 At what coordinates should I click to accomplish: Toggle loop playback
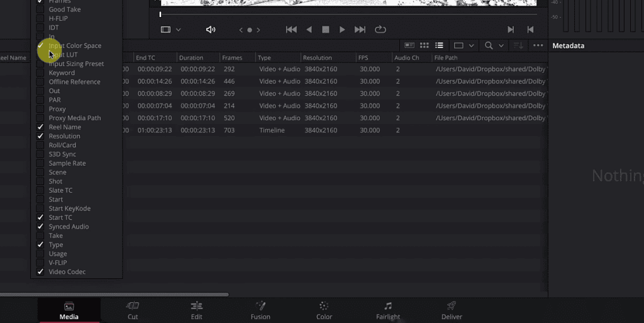[380, 30]
